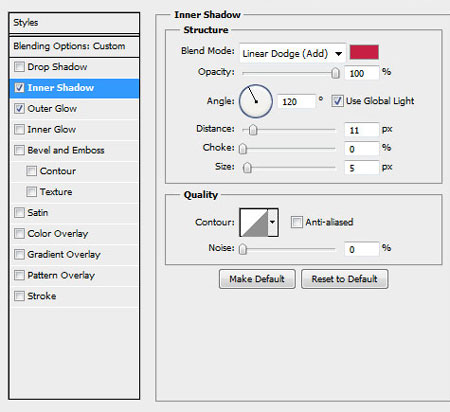Open the contour picker dropdown arrow
The height and width of the screenshot is (412, 450).
tap(273, 222)
